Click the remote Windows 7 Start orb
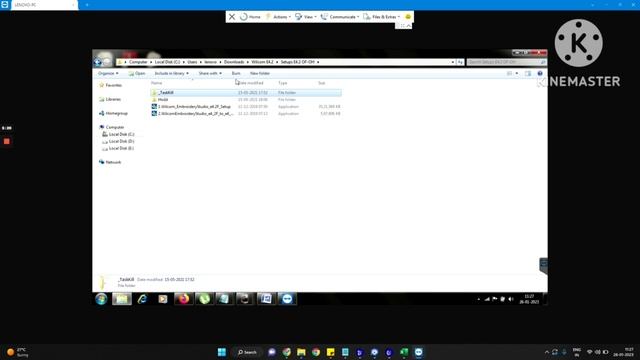 (x=101, y=299)
